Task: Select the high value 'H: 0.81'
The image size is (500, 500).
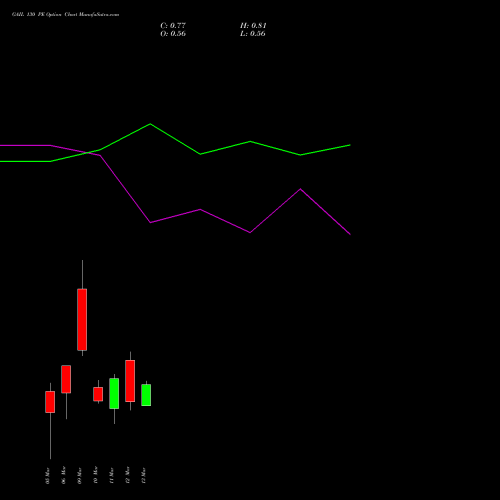Action: [x=253, y=26]
